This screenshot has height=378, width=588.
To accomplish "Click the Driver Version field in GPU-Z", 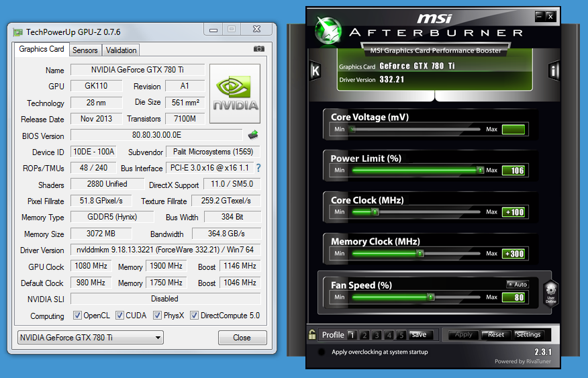I will pyautogui.click(x=165, y=250).
